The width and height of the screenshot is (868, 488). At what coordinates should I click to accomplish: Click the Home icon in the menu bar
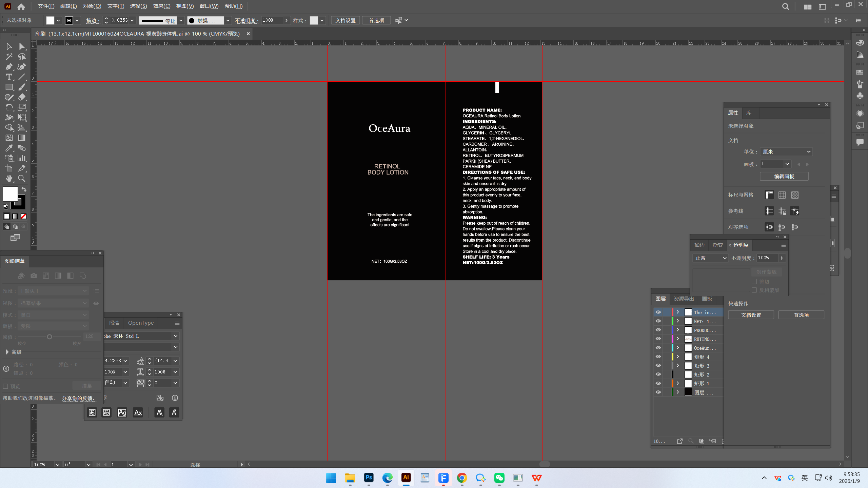21,6
